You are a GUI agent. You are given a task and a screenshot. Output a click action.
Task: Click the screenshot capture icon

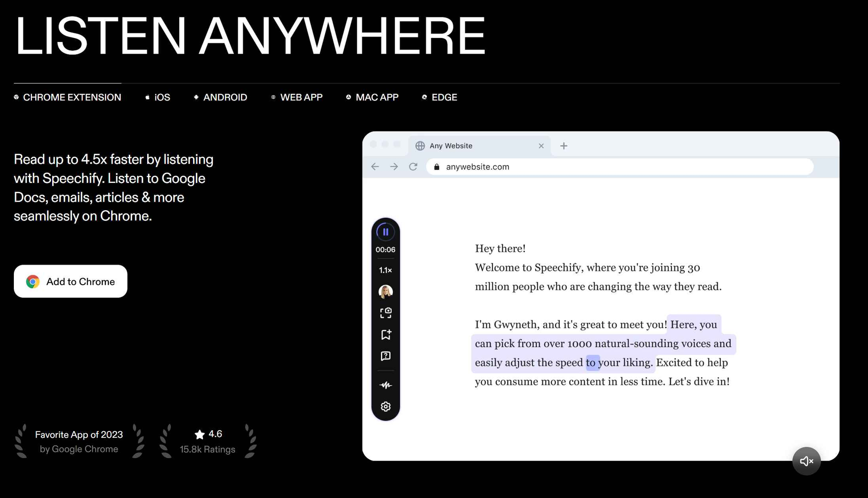tap(385, 313)
